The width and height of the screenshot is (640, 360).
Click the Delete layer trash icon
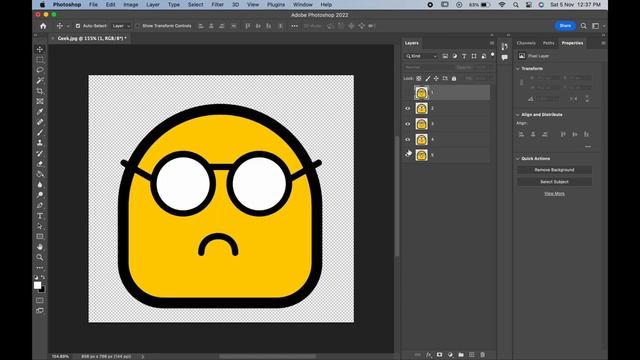click(x=482, y=355)
